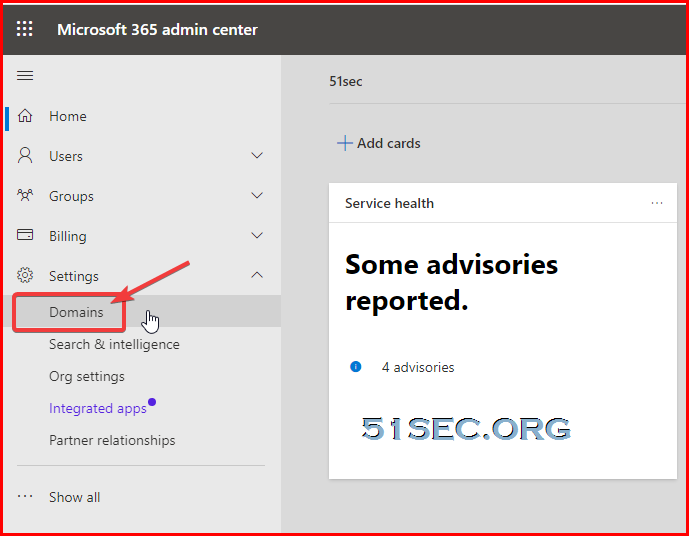689x536 pixels.
Task: Click the Home house icon
Action: pos(25,116)
